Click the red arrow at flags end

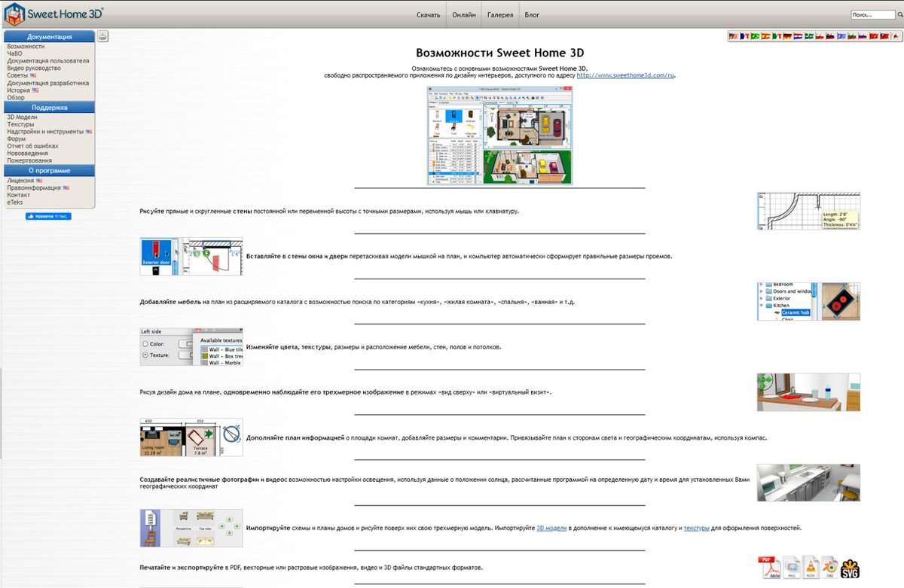point(895,36)
